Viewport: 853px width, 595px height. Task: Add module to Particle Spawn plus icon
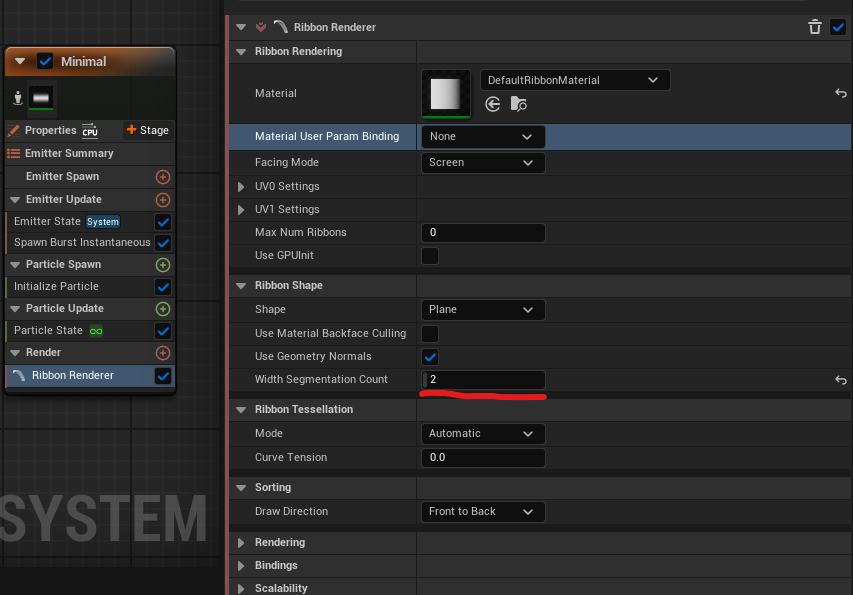[163, 265]
